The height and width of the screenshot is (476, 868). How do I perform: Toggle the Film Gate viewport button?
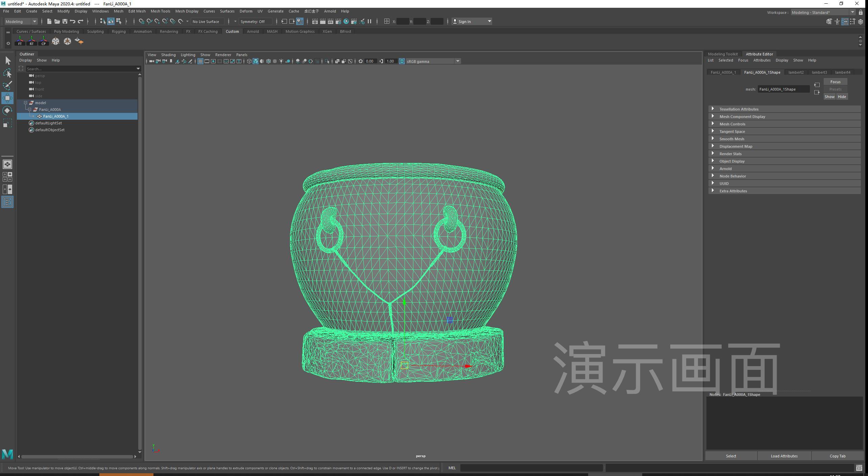pos(207,61)
